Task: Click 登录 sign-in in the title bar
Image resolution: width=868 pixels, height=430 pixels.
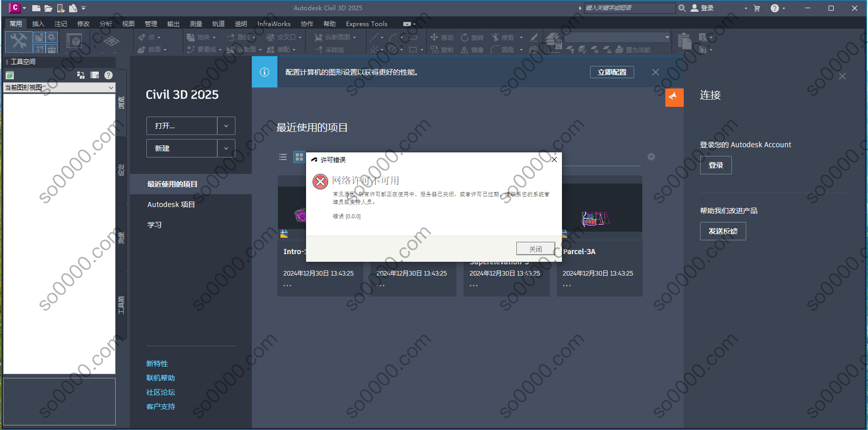Action: tap(702, 8)
